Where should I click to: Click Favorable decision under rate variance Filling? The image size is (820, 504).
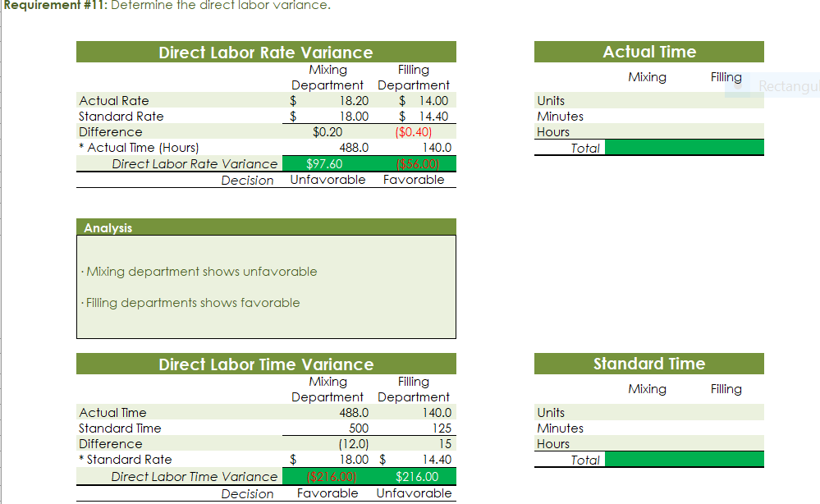click(x=414, y=179)
